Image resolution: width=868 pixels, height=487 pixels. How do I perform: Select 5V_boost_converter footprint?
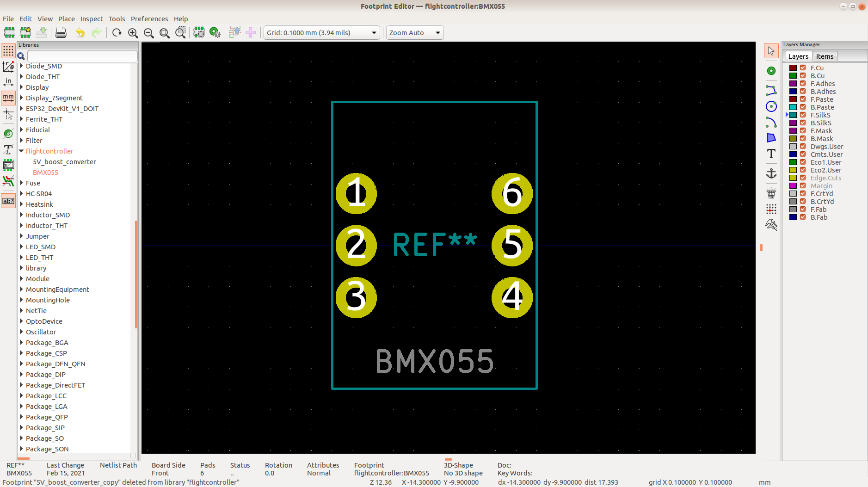click(x=64, y=162)
